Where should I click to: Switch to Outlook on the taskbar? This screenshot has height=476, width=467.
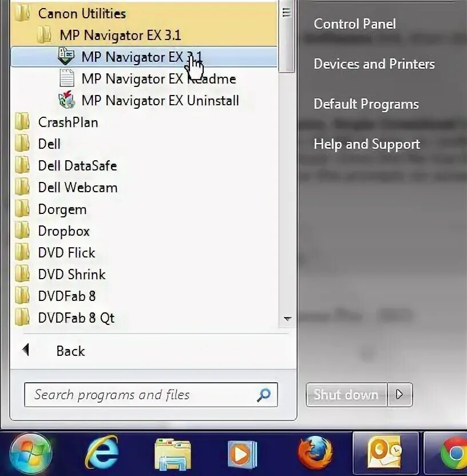pyautogui.click(x=386, y=453)
